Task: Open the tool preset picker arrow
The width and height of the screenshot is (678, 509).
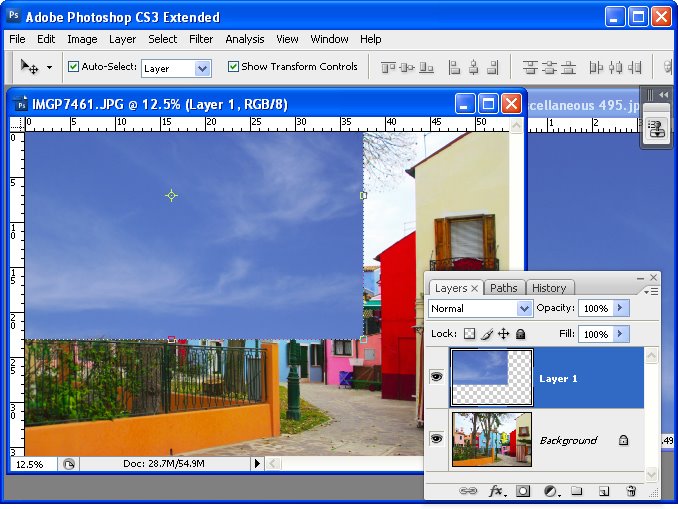Action: 49,67
